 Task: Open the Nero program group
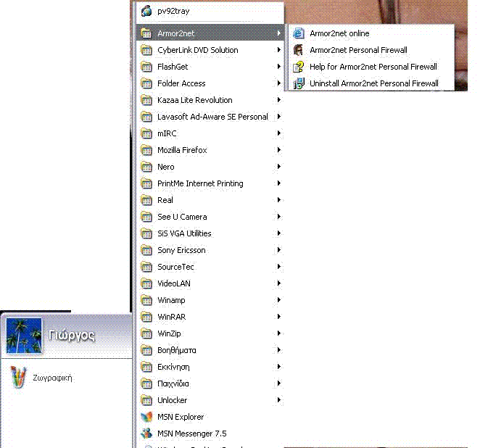(210, 167)
